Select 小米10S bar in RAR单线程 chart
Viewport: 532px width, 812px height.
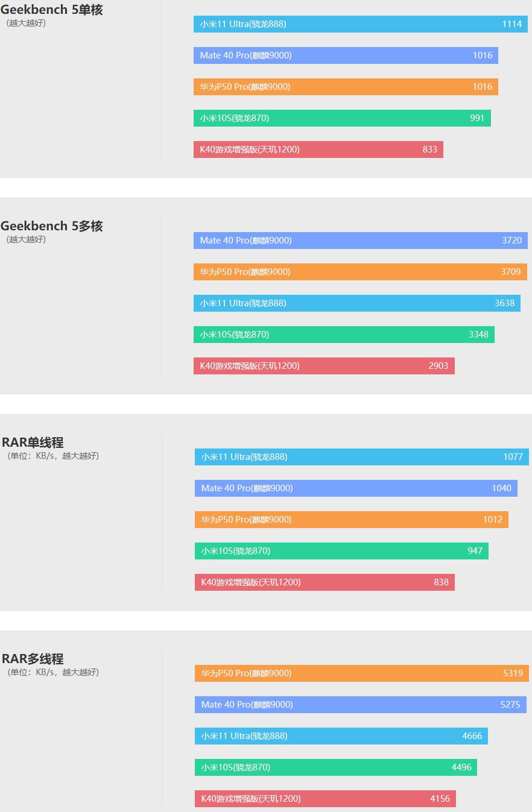341,551
